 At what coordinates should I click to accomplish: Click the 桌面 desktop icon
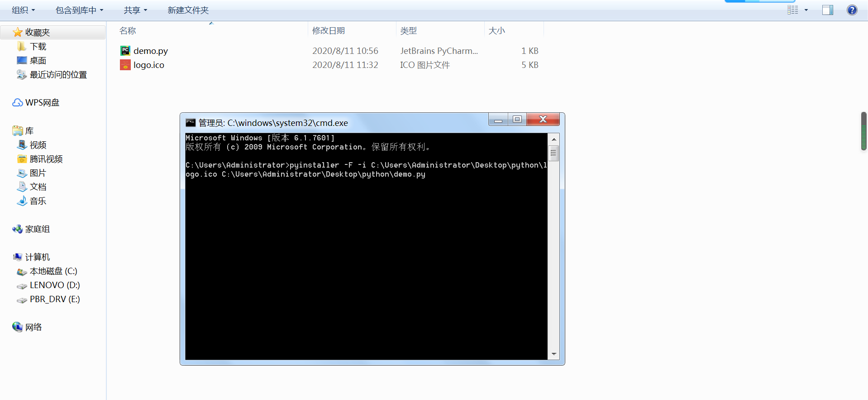click(x=22, y=60)
